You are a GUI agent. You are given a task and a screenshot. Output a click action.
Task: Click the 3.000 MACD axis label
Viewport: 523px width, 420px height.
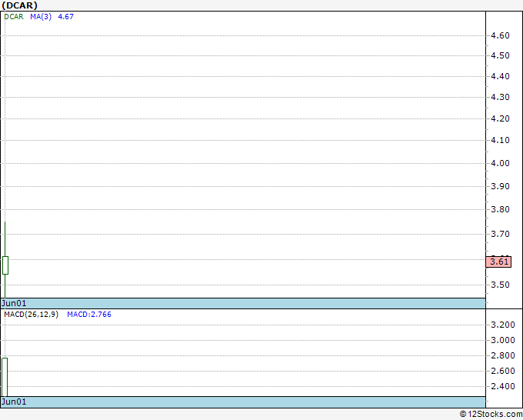[503, 340]
